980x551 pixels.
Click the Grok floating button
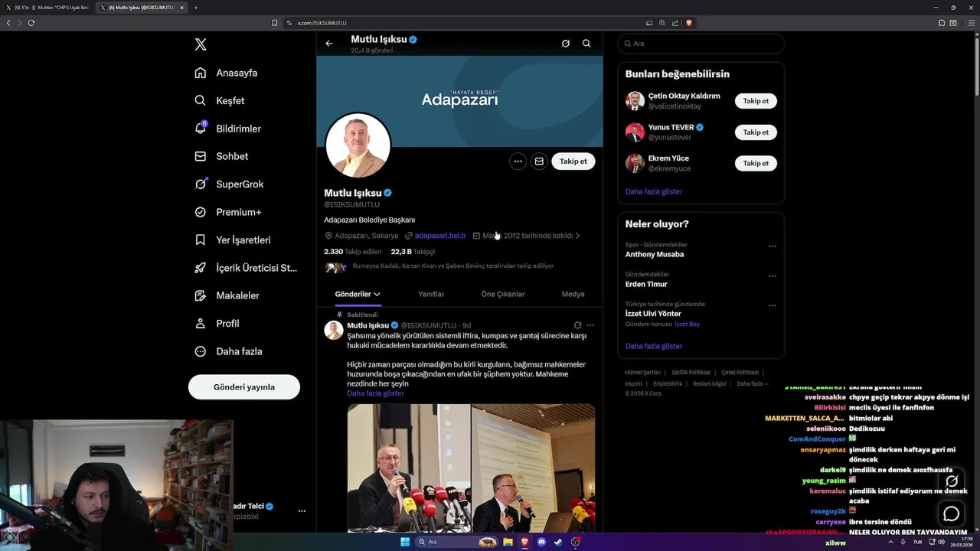pyautogui.click(x=952, y=481)
